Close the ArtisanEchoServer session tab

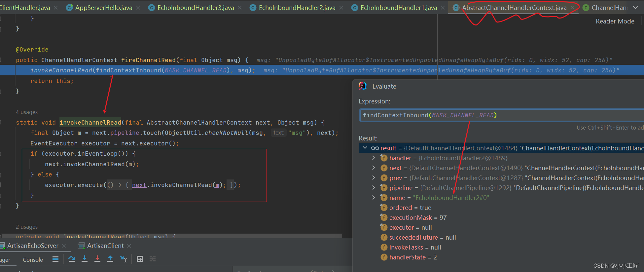[x=64, y=246]
